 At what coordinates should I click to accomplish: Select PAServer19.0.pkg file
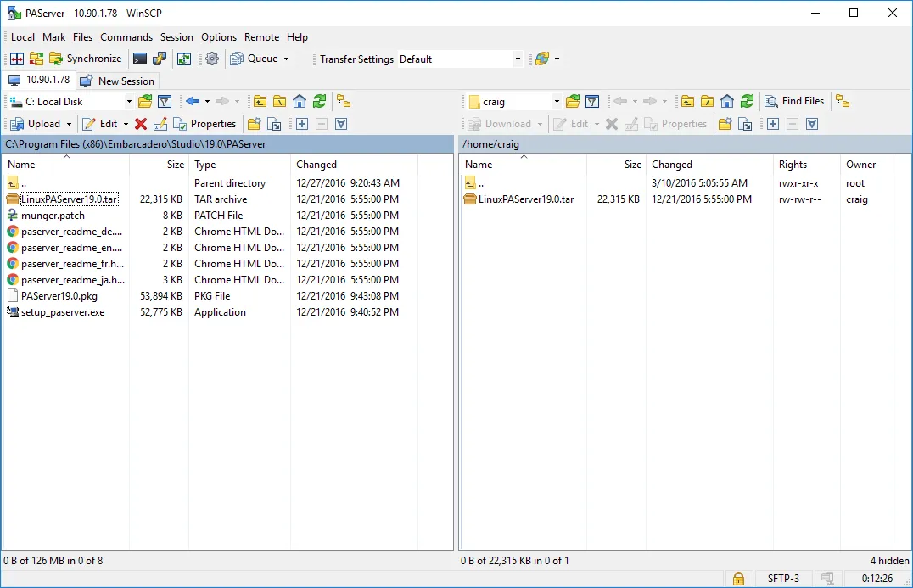59,296
